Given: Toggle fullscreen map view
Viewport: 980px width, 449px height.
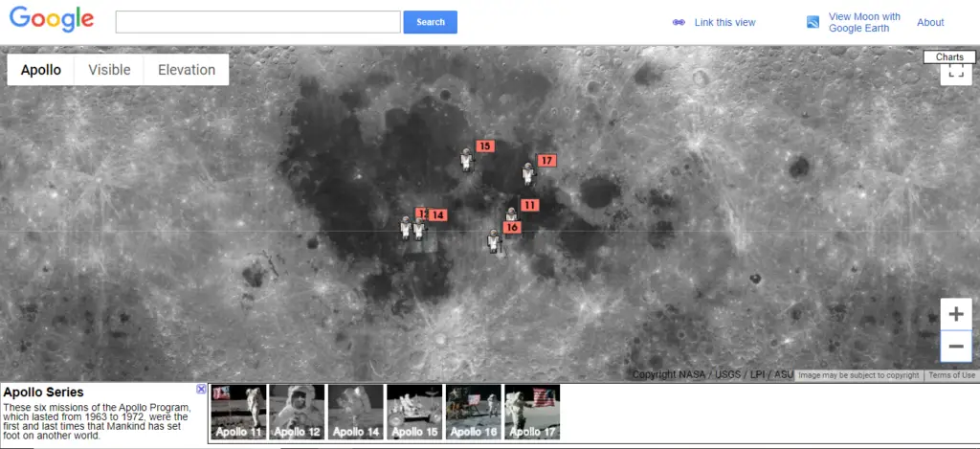Looking at the screenshot, I should click(x=956, y=73).
